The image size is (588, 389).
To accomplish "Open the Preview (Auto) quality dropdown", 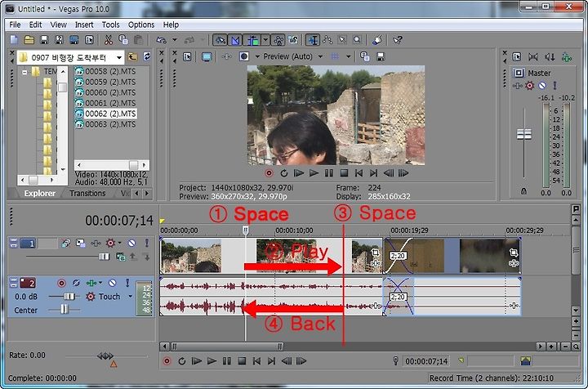I will click(321, 56).
